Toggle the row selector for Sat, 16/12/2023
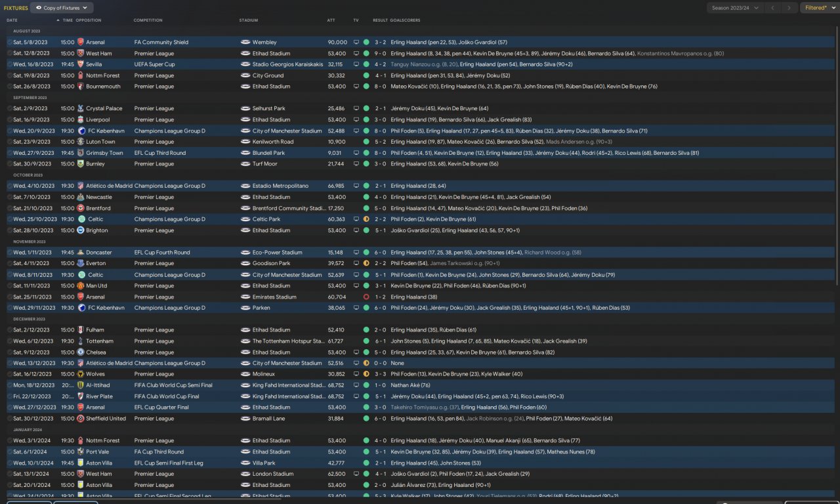 coord(10,374)
